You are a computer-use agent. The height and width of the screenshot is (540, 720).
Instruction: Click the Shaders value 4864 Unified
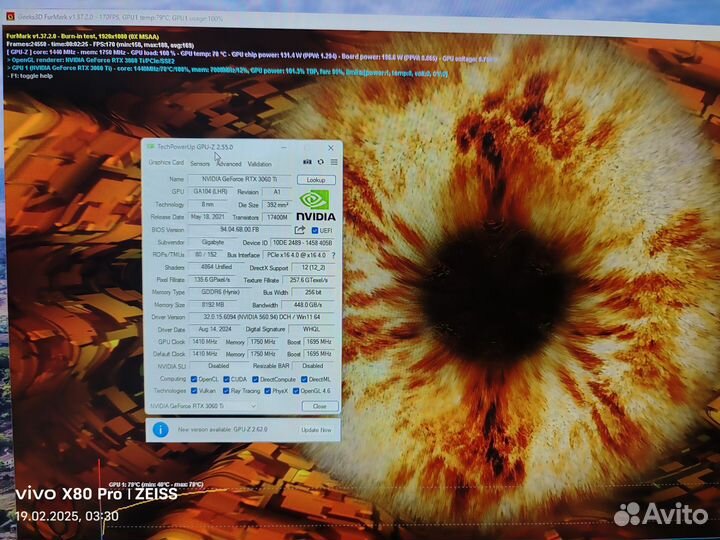(216, 267)
